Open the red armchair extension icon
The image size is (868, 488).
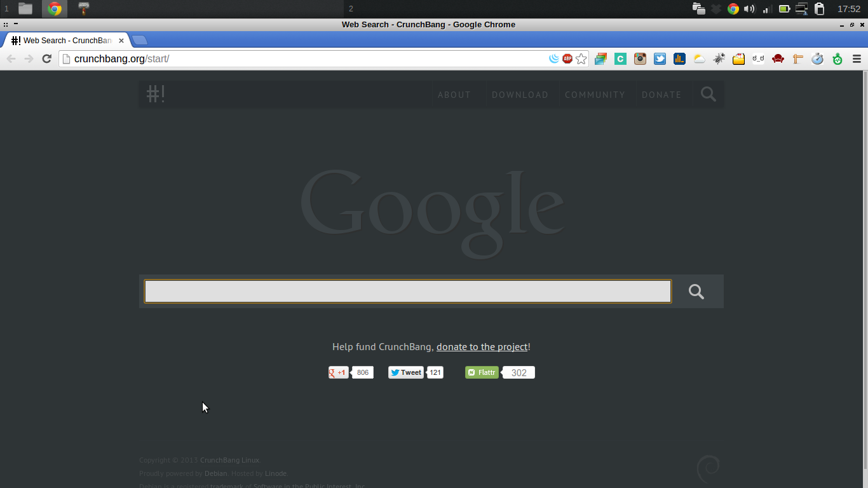click(x=778, y=58)
